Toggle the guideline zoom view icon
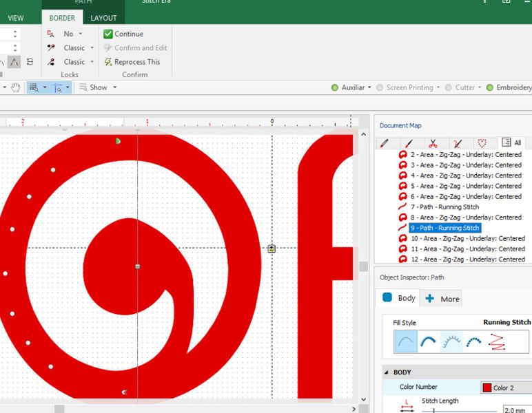The height and width of the screenshot is (413, 532). coord(58,87)
